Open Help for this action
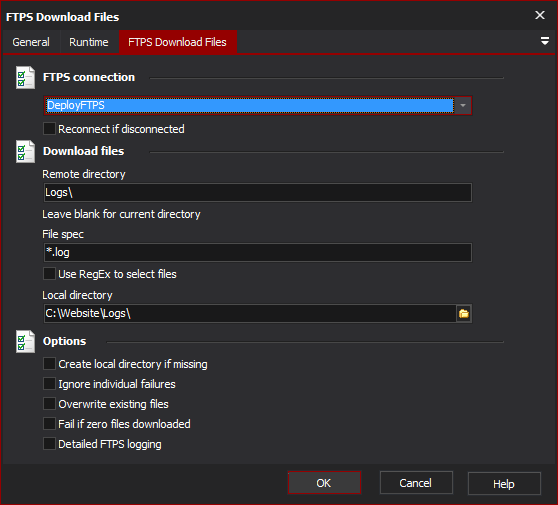 (504, 484)
